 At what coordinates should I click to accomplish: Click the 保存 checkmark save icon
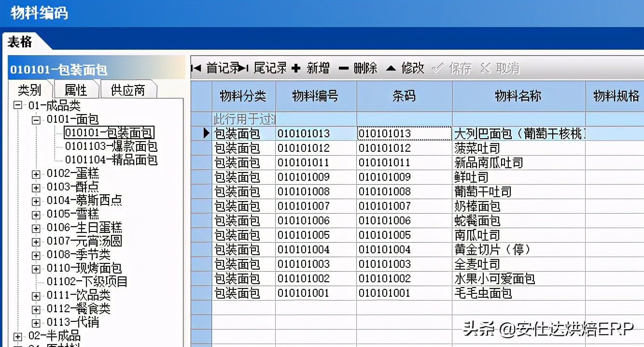(438, 69)
